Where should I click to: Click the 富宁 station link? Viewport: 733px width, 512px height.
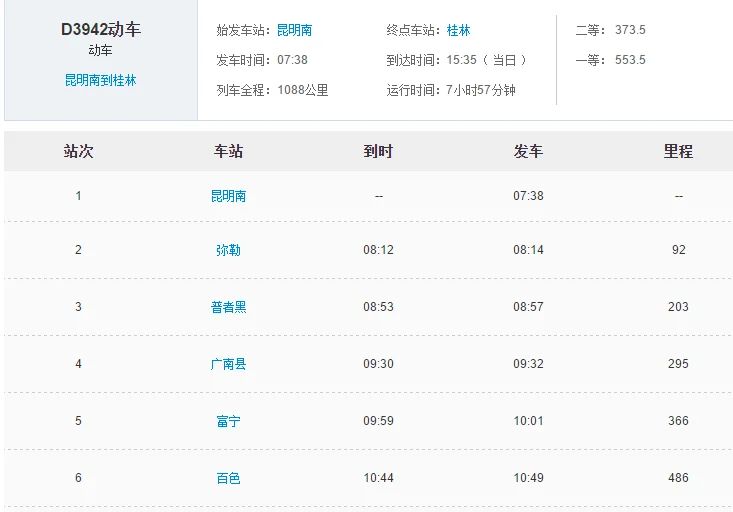[x=228, y=421]
